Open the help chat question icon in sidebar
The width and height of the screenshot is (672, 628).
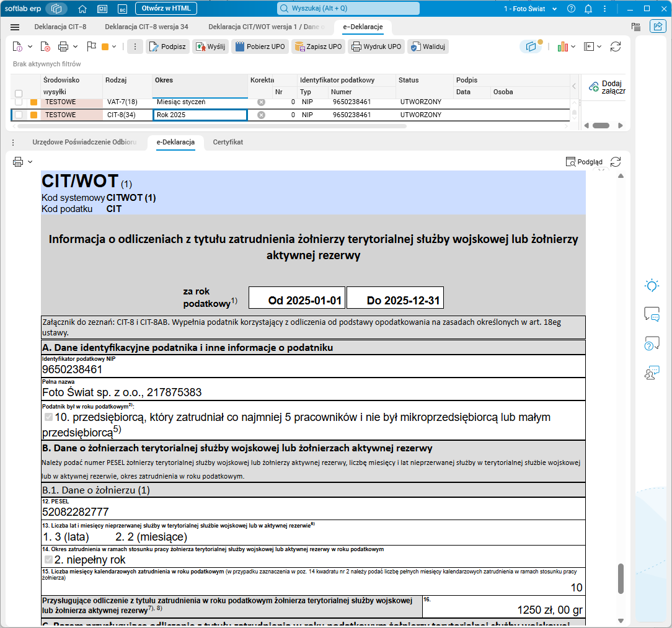point(652,343)
